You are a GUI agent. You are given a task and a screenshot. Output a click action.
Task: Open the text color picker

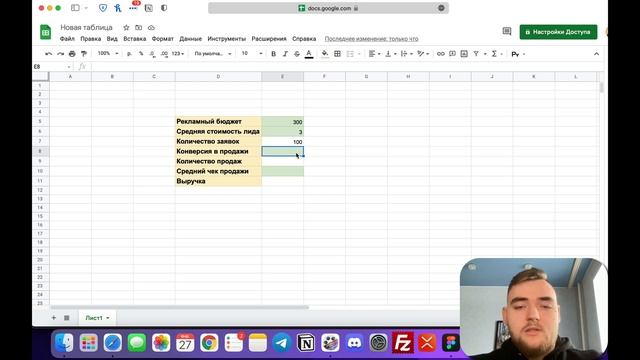[309, 53]
